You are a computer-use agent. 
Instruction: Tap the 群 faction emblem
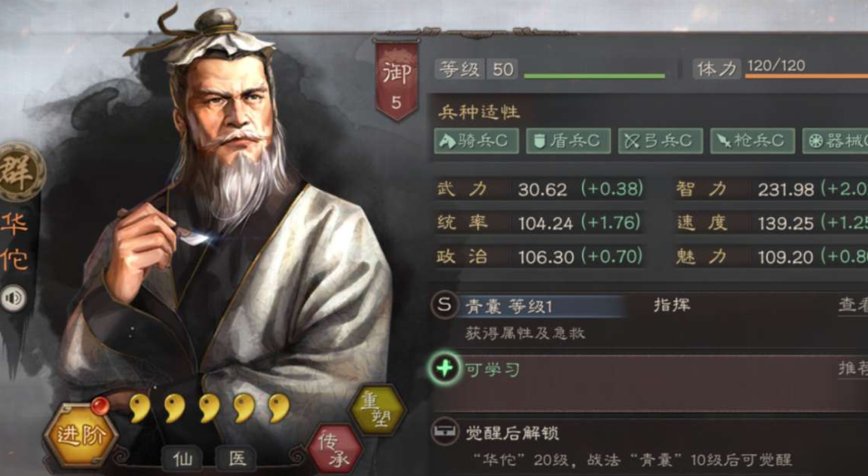(21, 172)
